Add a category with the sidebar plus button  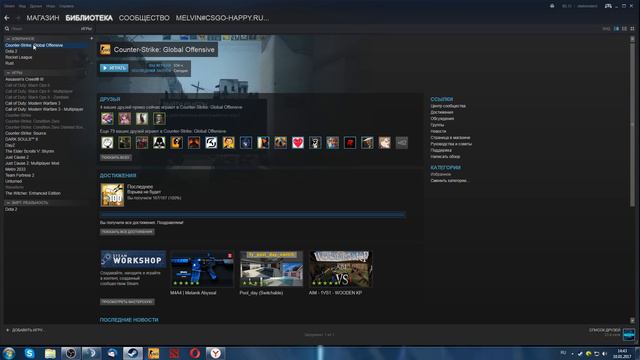pos(91,38)
